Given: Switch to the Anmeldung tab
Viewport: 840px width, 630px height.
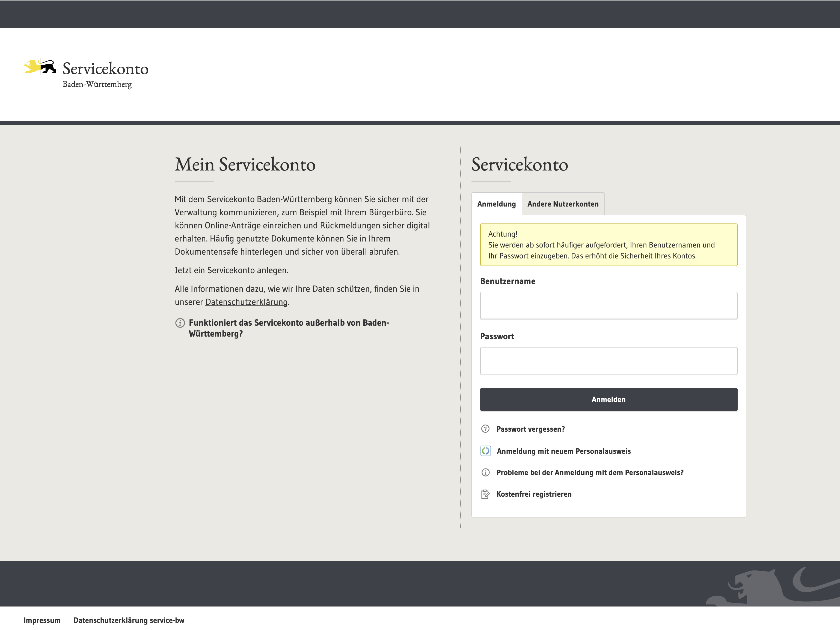Looking at the screenshot, I should coord(497,204).
